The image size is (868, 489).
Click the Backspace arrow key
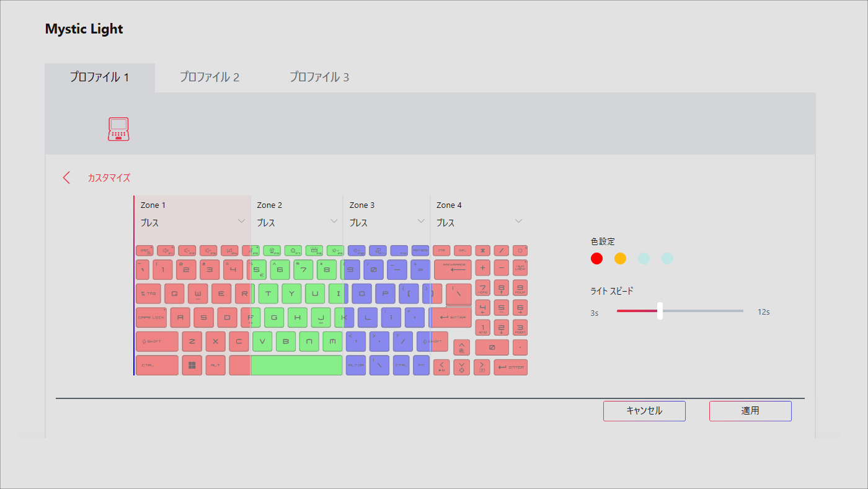(x=453, y=270)
